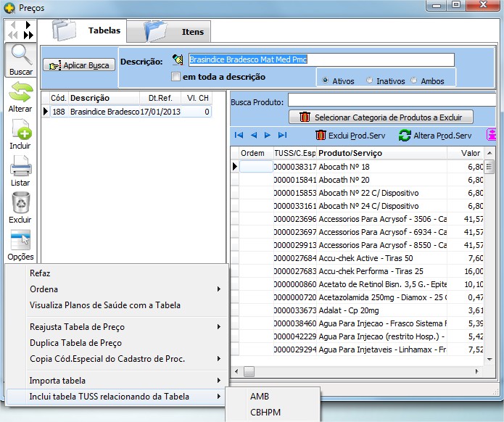Click the Alterar green arrows icon
The image size is (504, 422).
click(20, 94)
